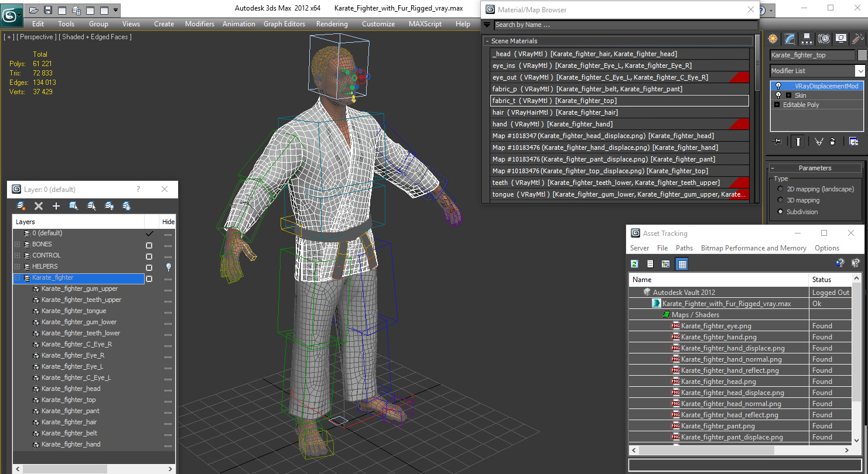Click the Hide column header in Layers

(168, 222)
